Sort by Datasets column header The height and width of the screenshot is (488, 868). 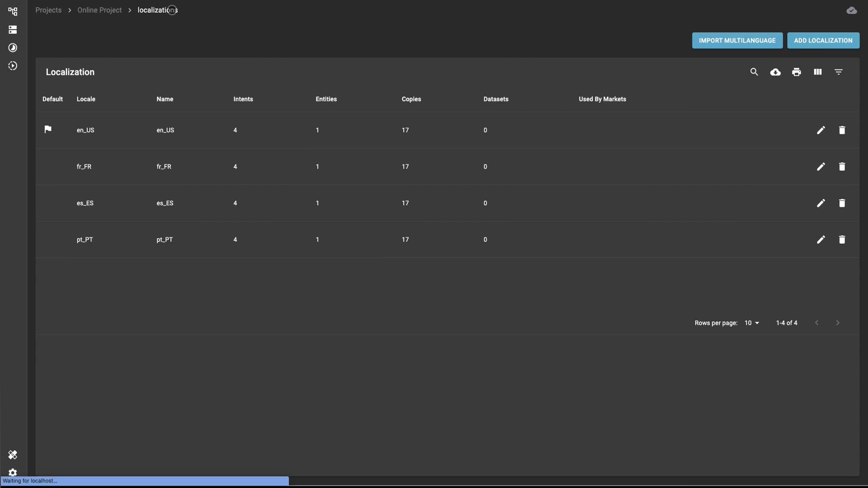click(496, 99)
